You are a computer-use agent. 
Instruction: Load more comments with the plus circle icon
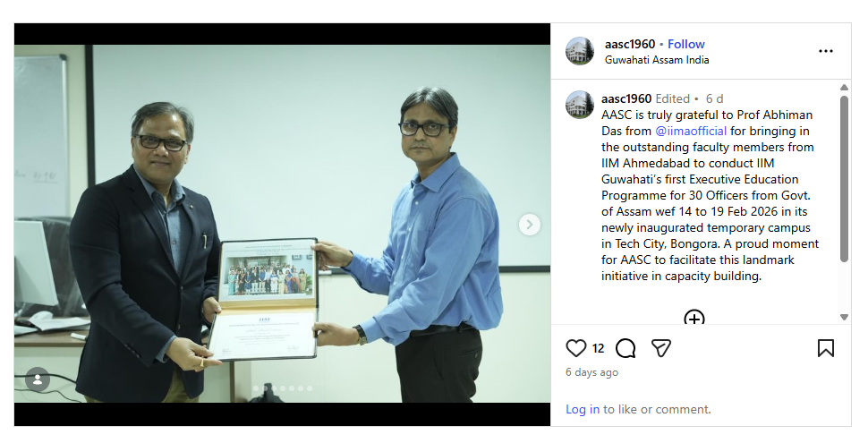point(694,318)
